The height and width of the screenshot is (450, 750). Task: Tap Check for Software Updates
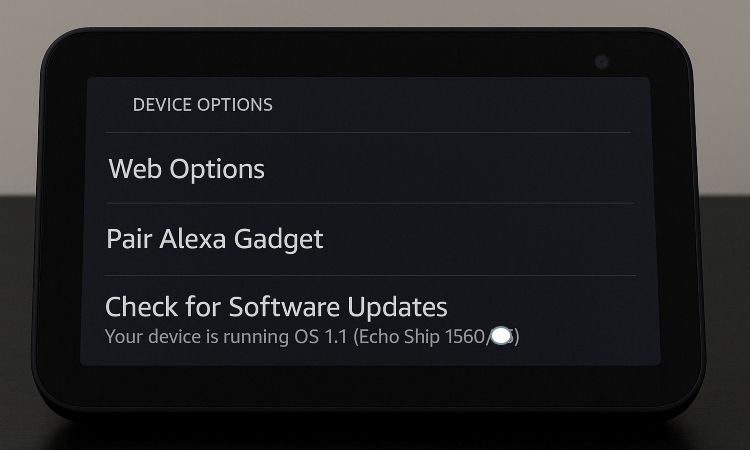(276, 306)
